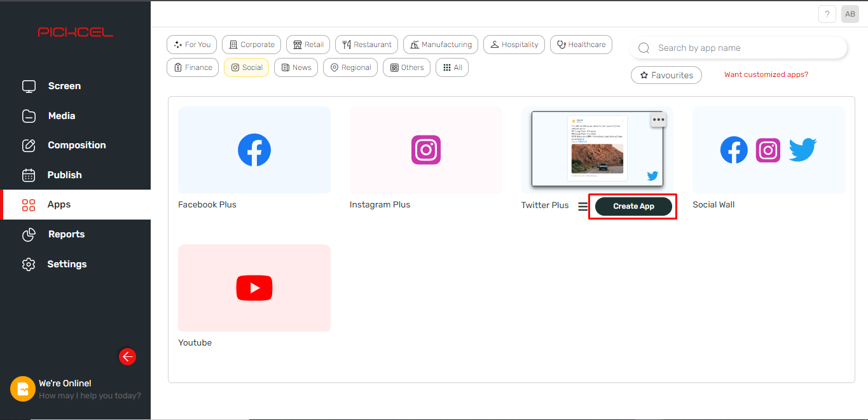Select the Instagram Plus app thumbnail
The image size is (868, 420).
point(426,150)
